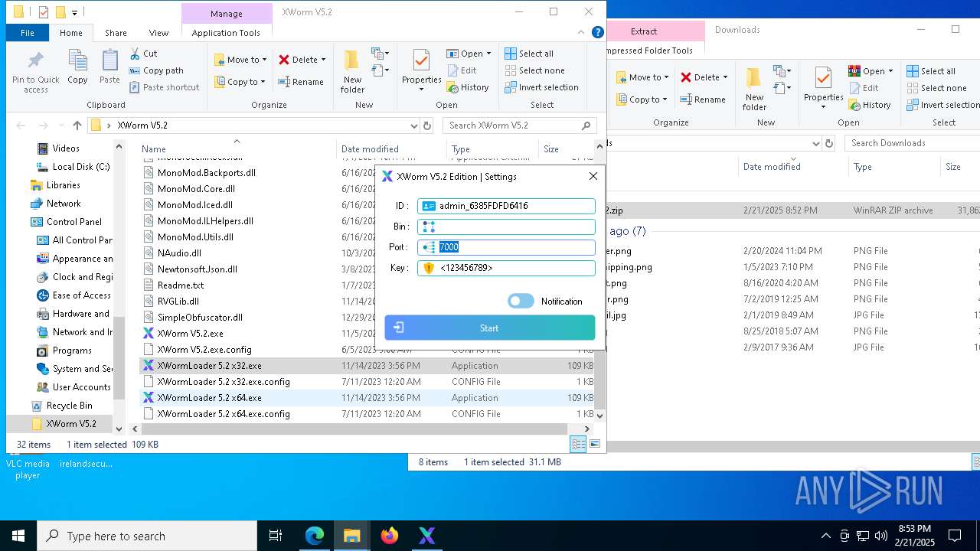
Task: Open Task View on the taskbar
Action: click(276, 536)
